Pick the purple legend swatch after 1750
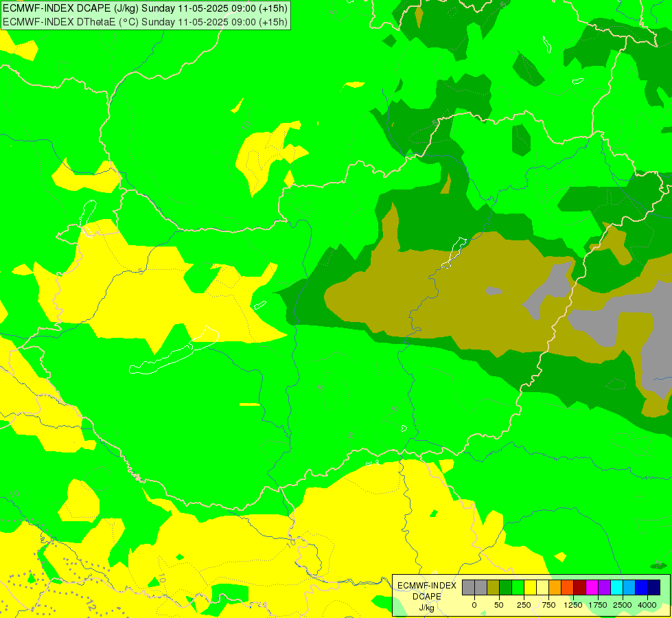Screen dimensions: 672x618 (x=604, y=587)
